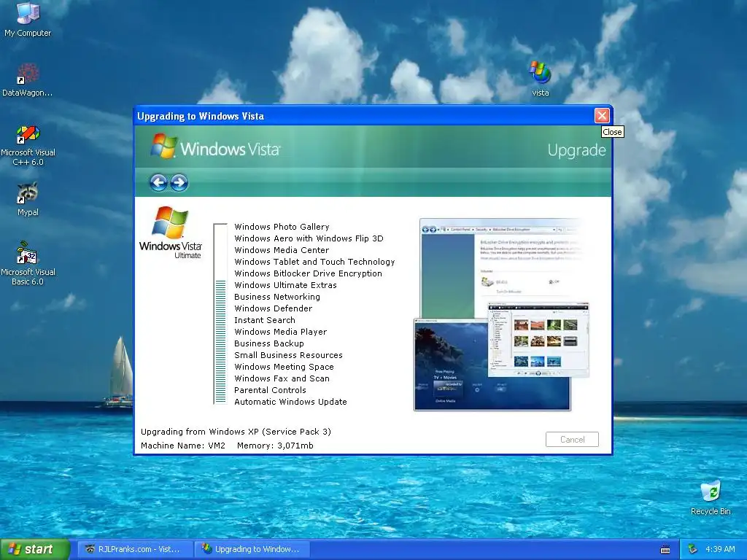Click 'Small Business Resources' line
The image size is (747, 560).
288,355
